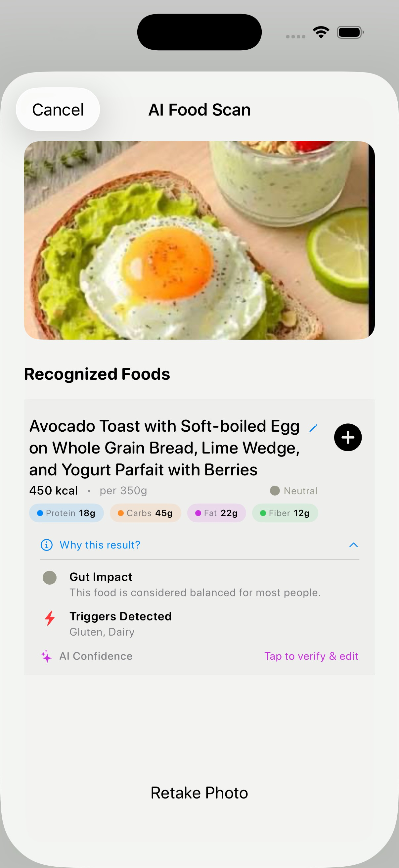Open Tap to verify & edit link
Image resolution: width=399 pixels, height=868 pixels.
pos(311,656)
